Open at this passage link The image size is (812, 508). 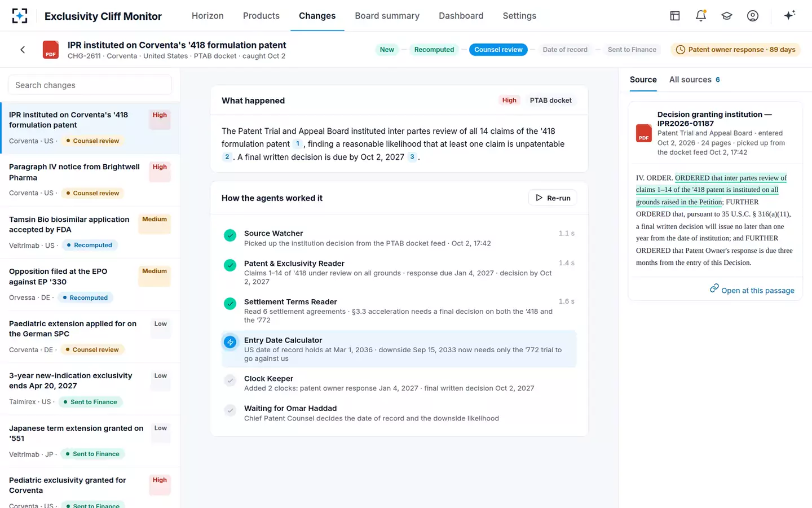coord(752,290)
